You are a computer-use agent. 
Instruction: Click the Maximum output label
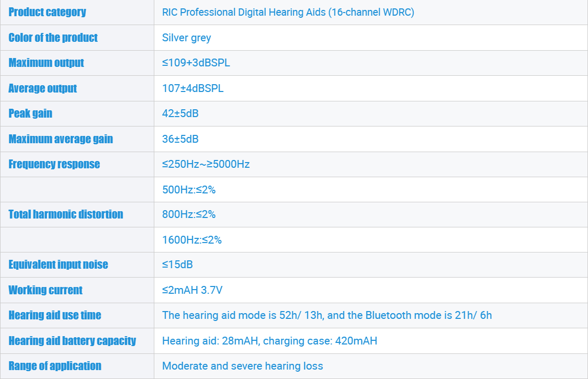tap(46, 63)
